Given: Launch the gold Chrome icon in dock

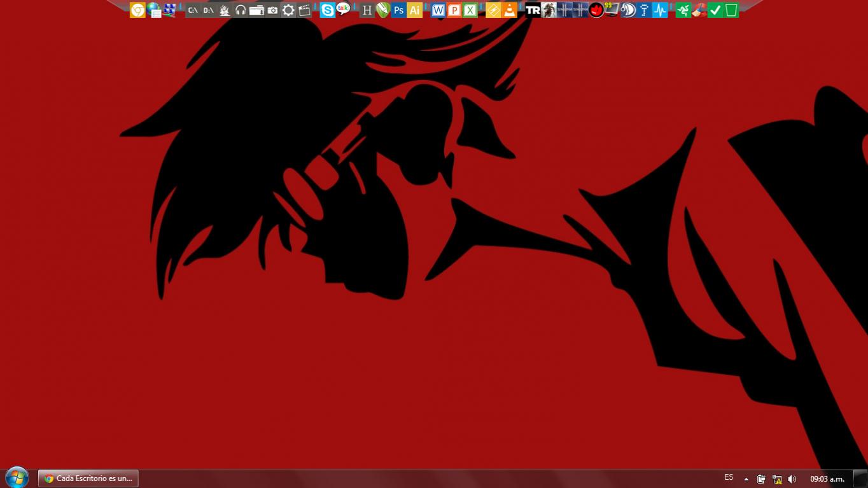Looking at the screenshot, I should tap(137, 10).
